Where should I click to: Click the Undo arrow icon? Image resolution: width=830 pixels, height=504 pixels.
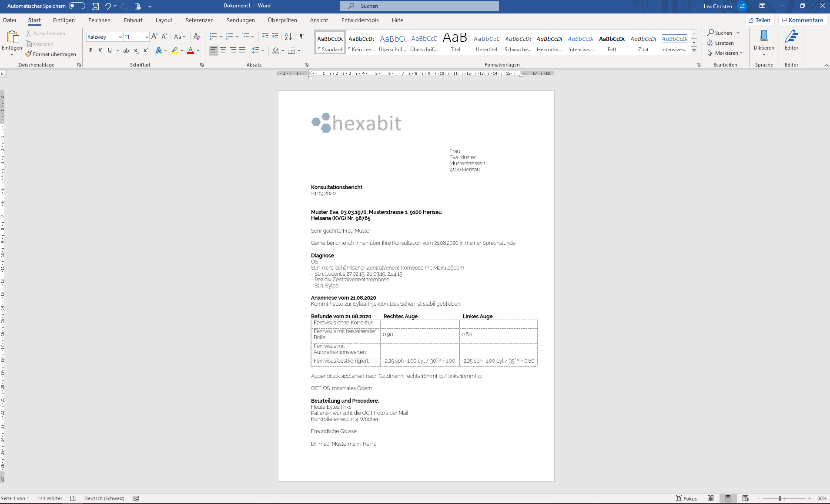click(x=107, y=6)
